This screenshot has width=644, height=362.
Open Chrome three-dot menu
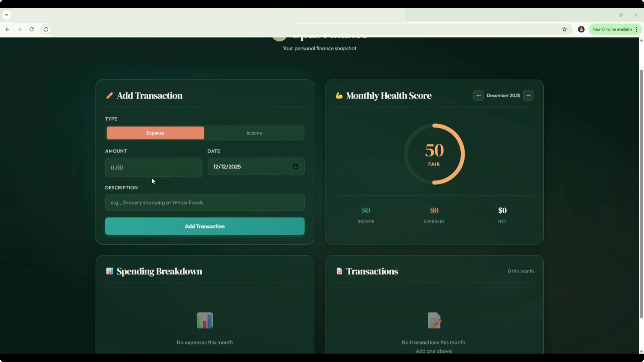(x=636, y=30)
